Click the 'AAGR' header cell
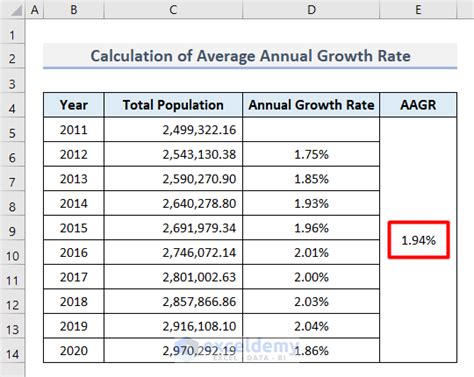Screen dimensions: 474x377 (418, 105)
